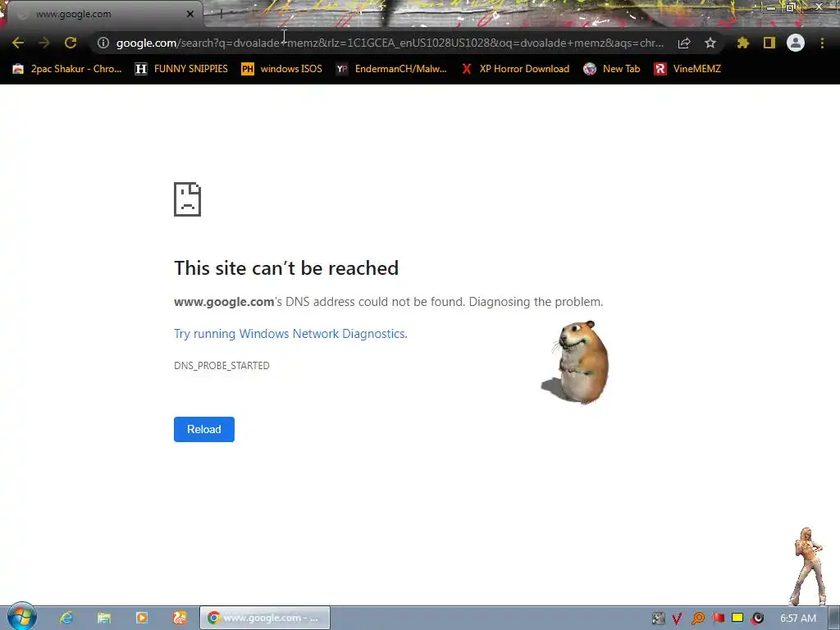Open the orange app next to Media Player
The width and height of the screenshot is (840, 630).
(x=180, y=618)
